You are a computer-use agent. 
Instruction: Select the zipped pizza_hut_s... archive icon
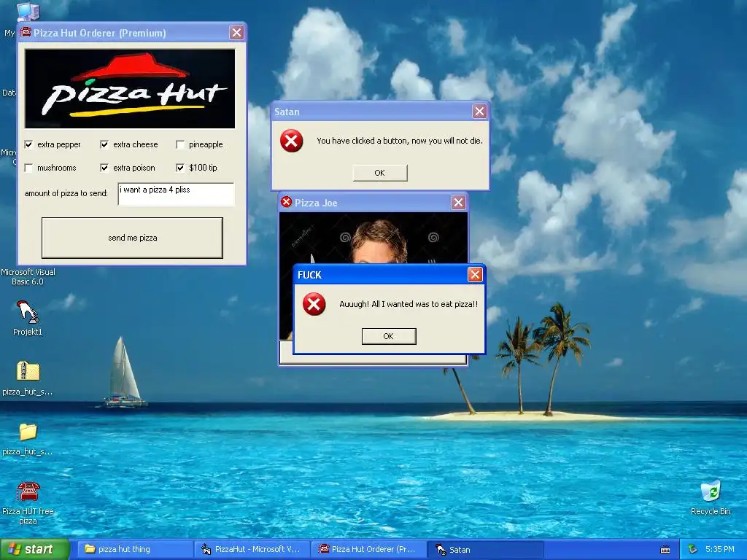point(28,378)
